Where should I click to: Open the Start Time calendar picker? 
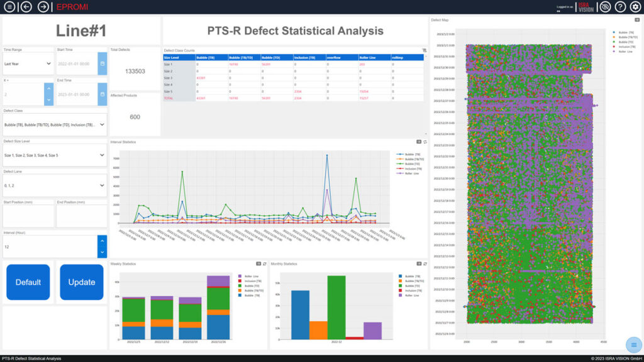pyautogui.click(x=102, y=63)
